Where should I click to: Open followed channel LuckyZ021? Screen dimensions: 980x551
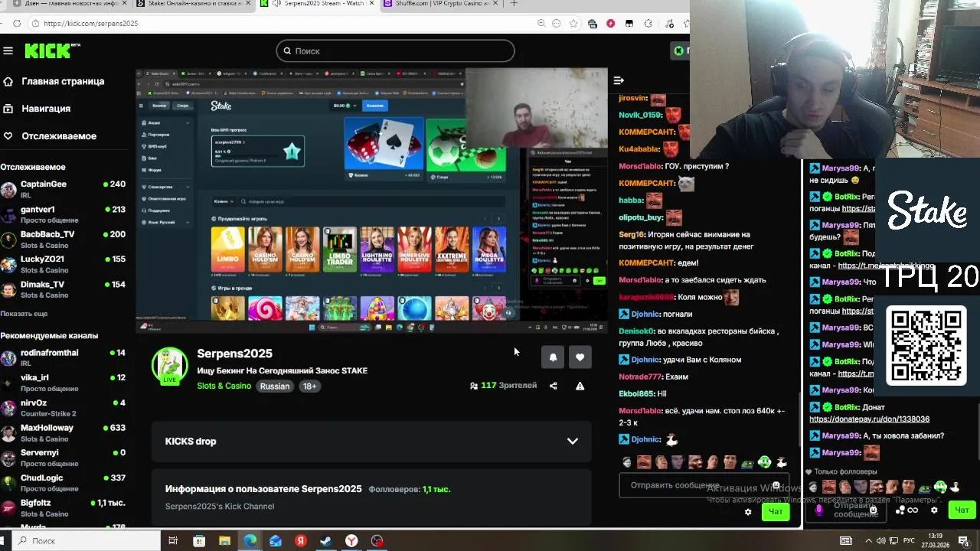[x=63, y=264]
